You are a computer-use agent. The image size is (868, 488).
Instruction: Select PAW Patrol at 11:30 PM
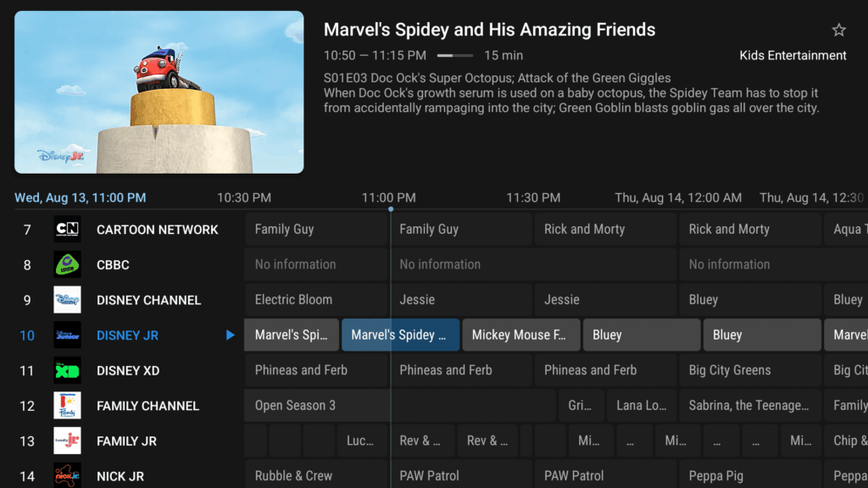click(x=605, y=474)
